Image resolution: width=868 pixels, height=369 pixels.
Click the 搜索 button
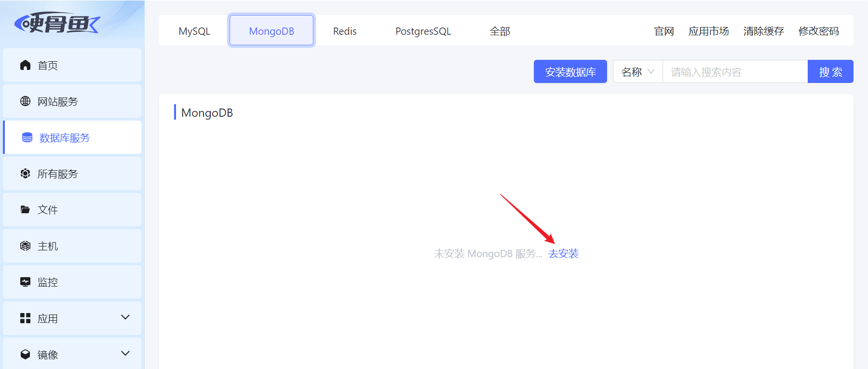[x=830, y=71]
